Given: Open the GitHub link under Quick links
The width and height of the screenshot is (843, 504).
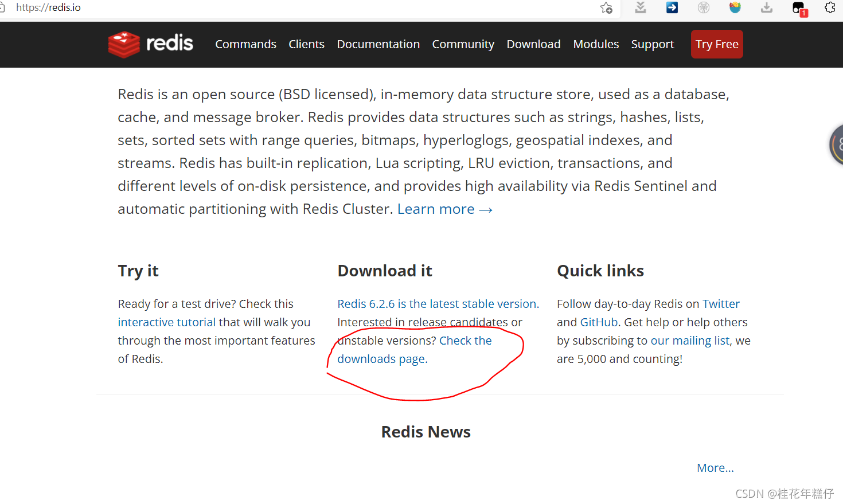Looking at the screenshot, I should [x=599, y=322].
